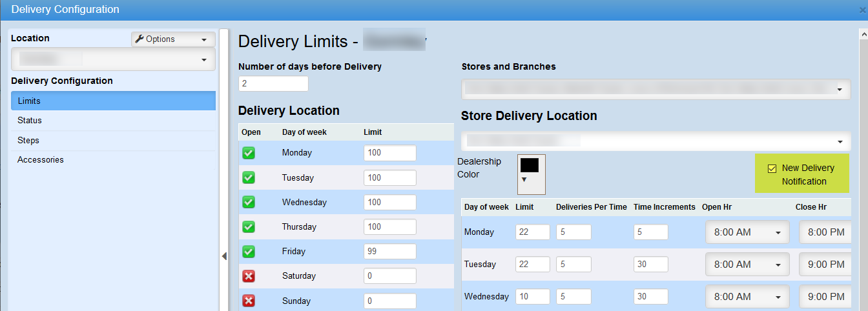The height and width of the screenshot is (311, 868).
Task: Toggle Thursday's green open status icon
Action: [249, 226]
